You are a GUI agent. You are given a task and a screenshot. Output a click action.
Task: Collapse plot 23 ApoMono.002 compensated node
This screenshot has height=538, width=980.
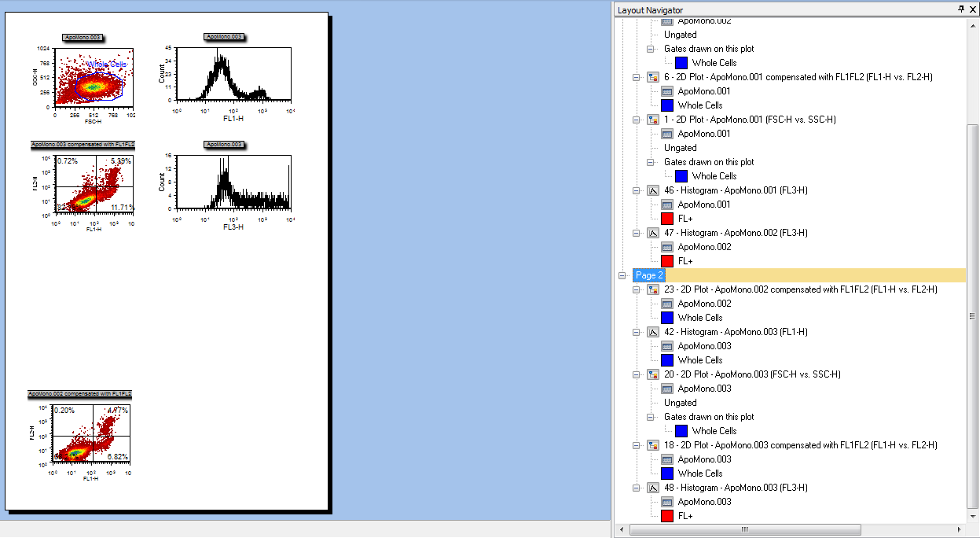click(636, 289)
